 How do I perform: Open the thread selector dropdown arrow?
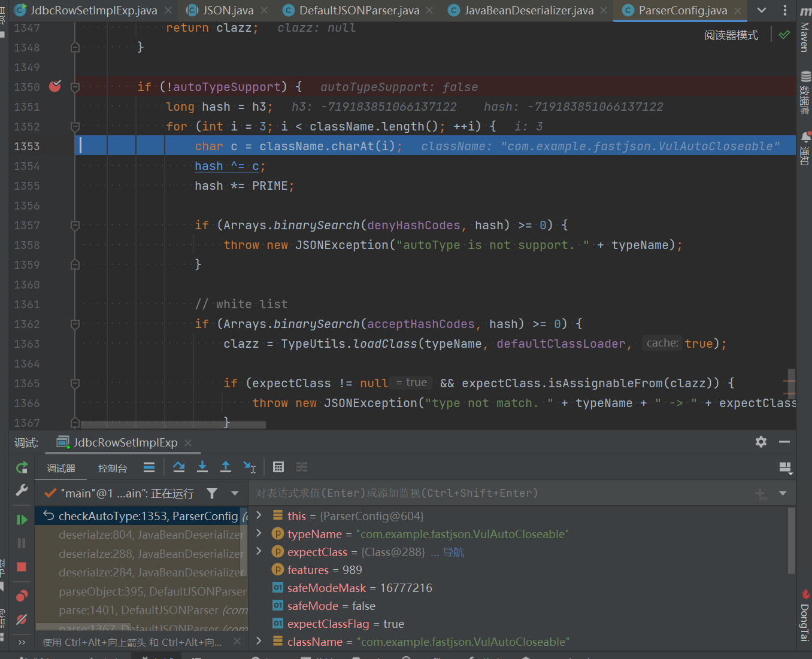[x=235, y=493]
